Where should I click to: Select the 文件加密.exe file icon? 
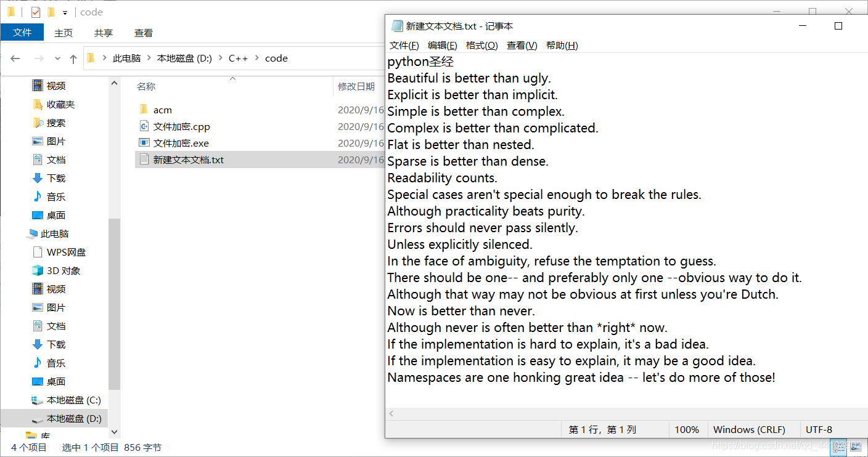point(144,143)
